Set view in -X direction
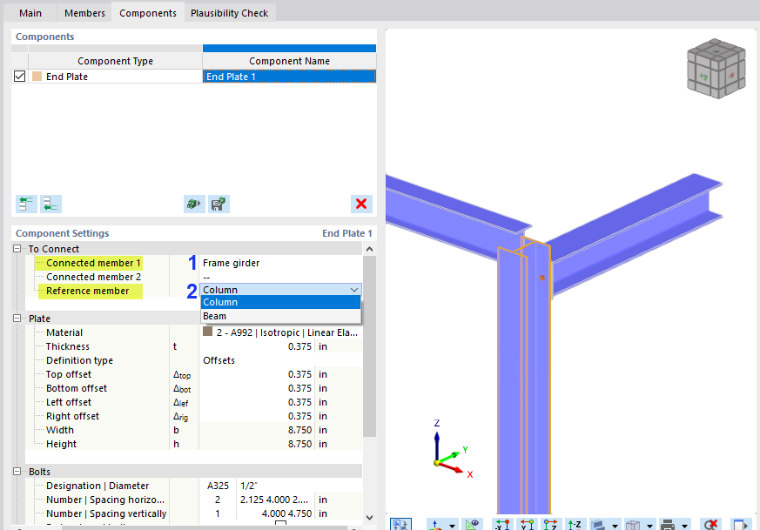760x530 pixels. 503,525
